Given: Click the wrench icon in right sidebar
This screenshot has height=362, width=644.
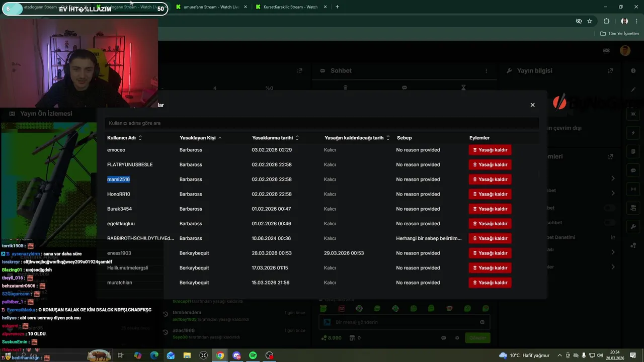Looking at the screenshot, I should click(x=633, y=227).
